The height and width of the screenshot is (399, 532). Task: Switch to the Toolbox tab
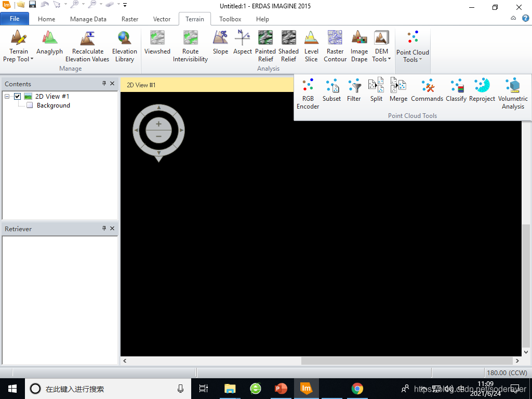pyautogui.click(x=230, y=19)
